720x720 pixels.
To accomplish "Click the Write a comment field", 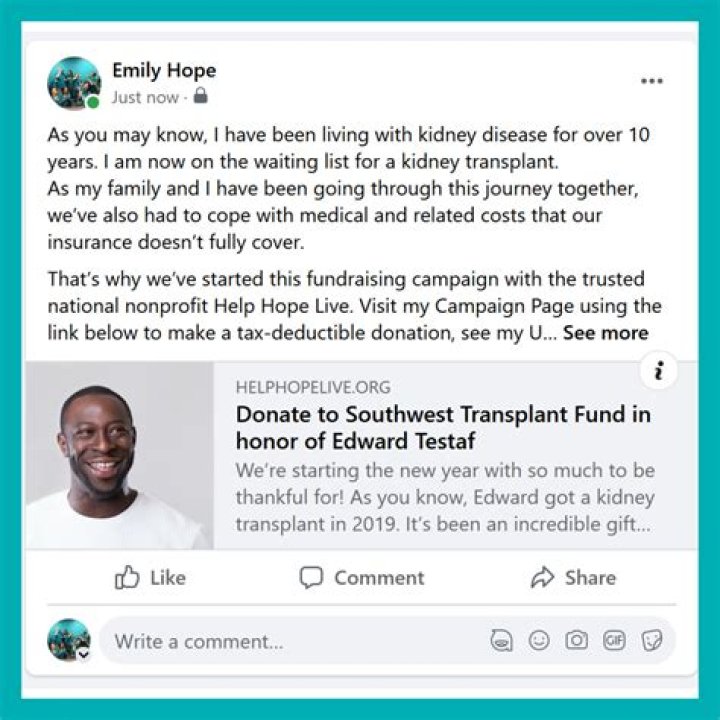I will [290, 641].
